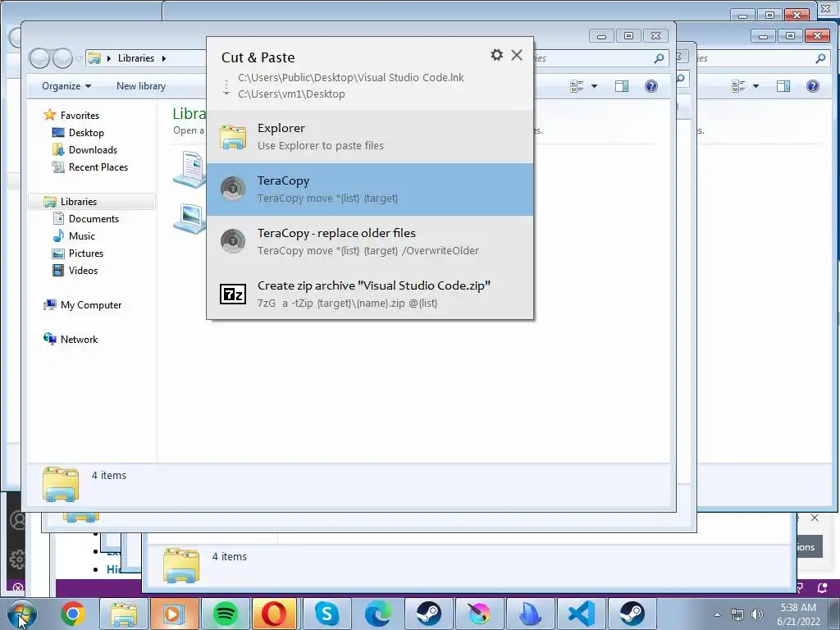Click the Explorer folder icon in popup

tap(233, 137)
